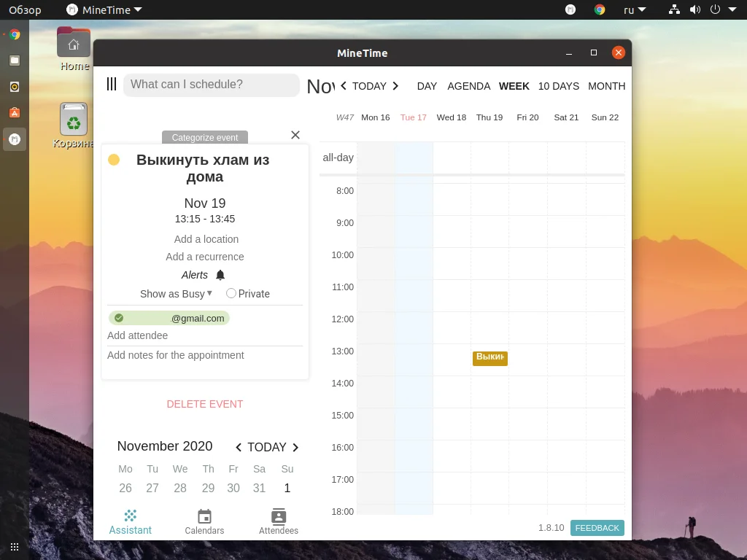The image size is (747, 560).
Task: Expand the Show as Busy dropdown
Action: point(177,294)
